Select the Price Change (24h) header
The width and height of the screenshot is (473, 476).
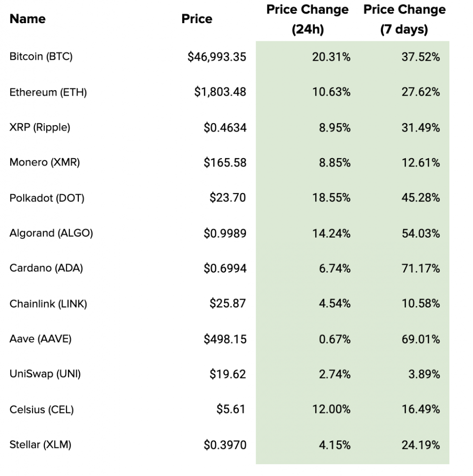pos(307,20)
